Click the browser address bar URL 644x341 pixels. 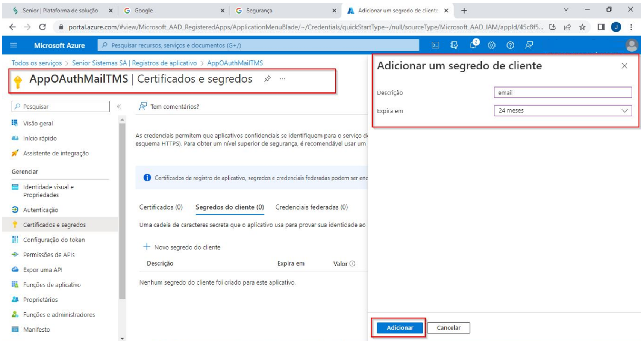click(306, 27)
